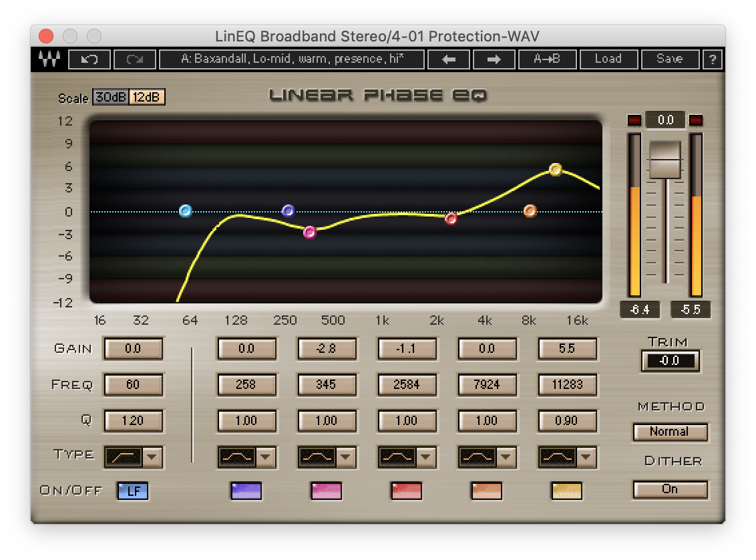
Task: Click the redo arrow button
Action: click(x=135, y=59)
